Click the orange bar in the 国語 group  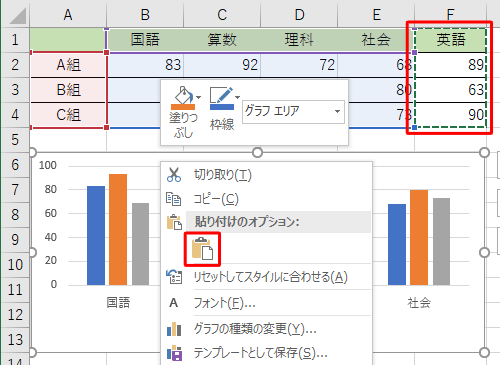[x=118, y=229]
